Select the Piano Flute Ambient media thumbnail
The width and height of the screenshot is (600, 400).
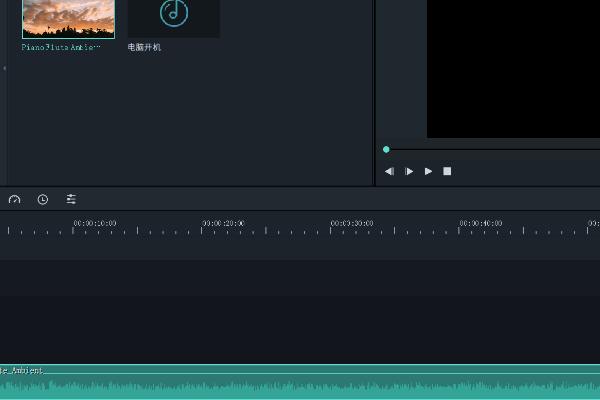tap(68, 19)
